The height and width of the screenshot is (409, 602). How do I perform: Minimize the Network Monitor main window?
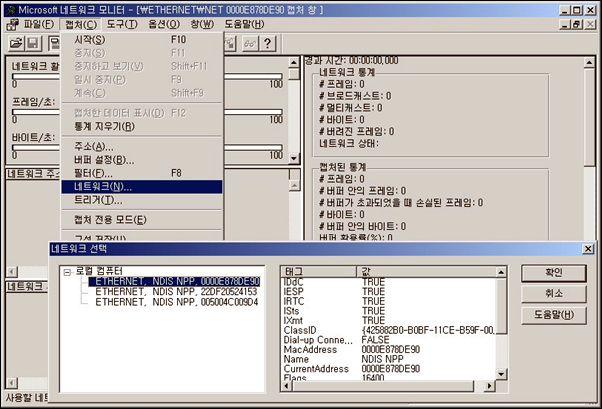[x=564, y=10]
